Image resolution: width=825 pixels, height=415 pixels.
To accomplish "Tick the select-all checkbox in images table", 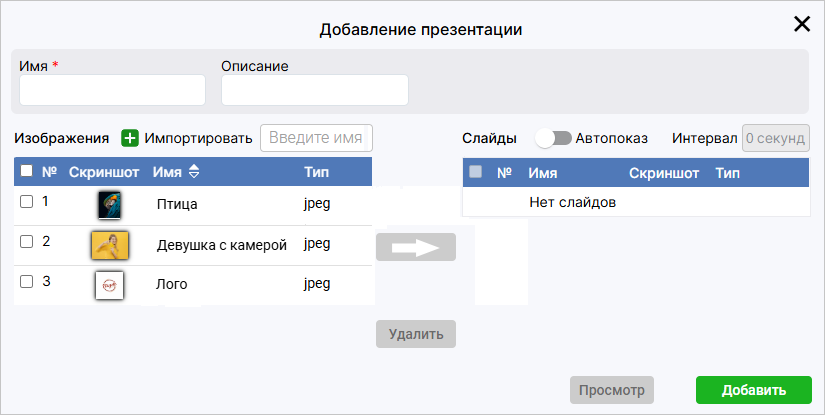I will (x=26, y=170).
